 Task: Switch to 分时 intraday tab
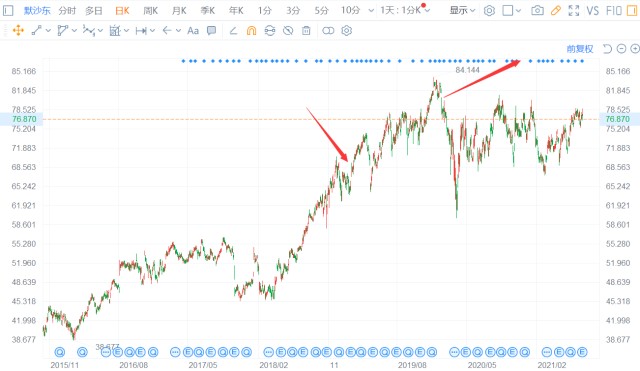click(x=67, y=11)
